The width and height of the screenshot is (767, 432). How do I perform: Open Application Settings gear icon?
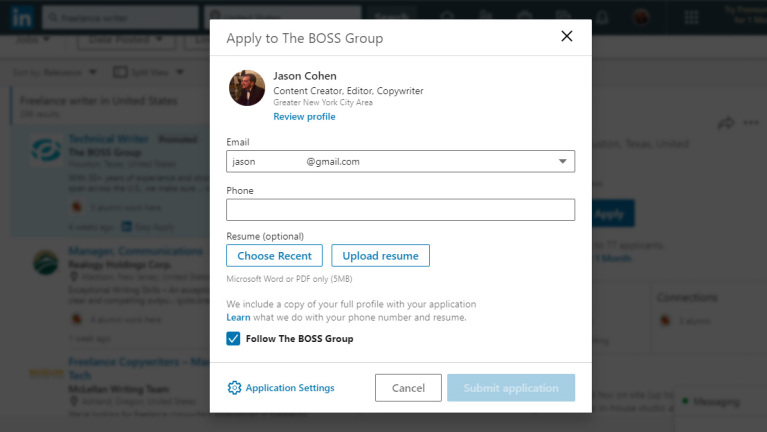point(234,387)
